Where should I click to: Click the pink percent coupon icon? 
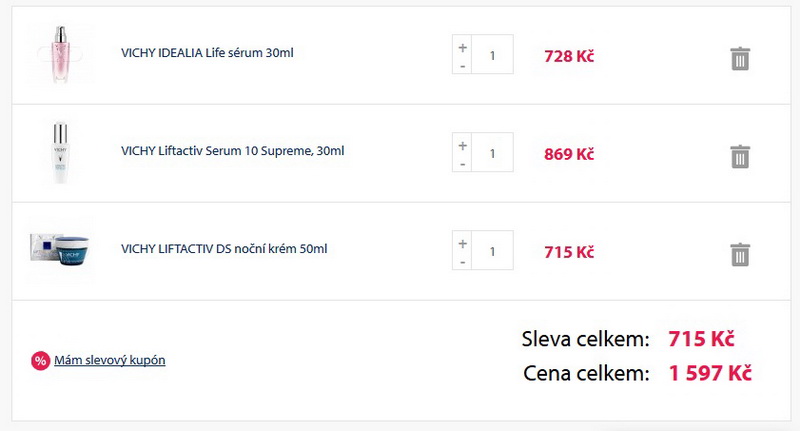click(40, 361)
